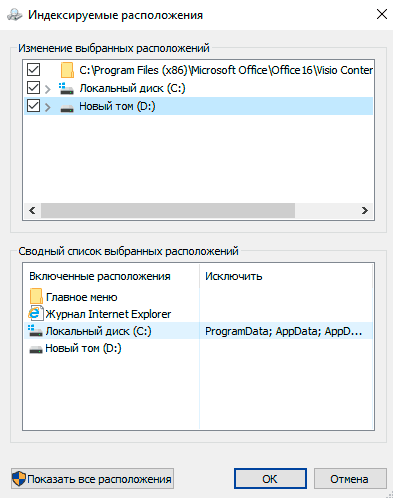This screenshot has width=393, height=498.
Task: Expand the Новый том (D:) tree node
Action: pos(48,107)
